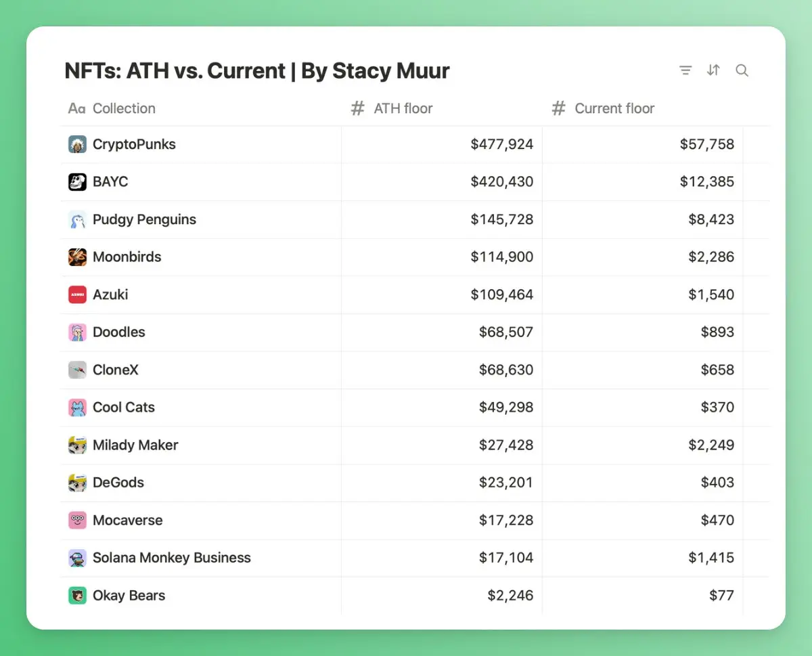Click the CryptoPunks collection icon
The image size is (812, 656).
pyautogui.click(x=77, y=144)
